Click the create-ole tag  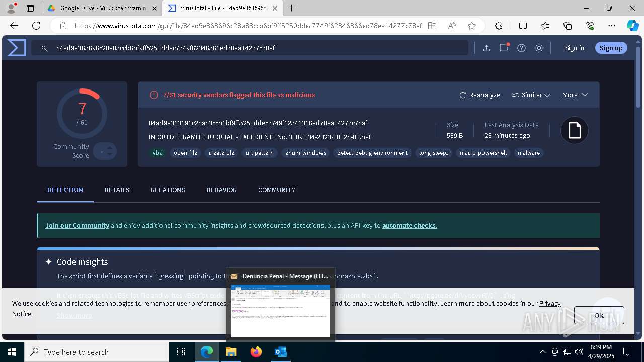221,153
